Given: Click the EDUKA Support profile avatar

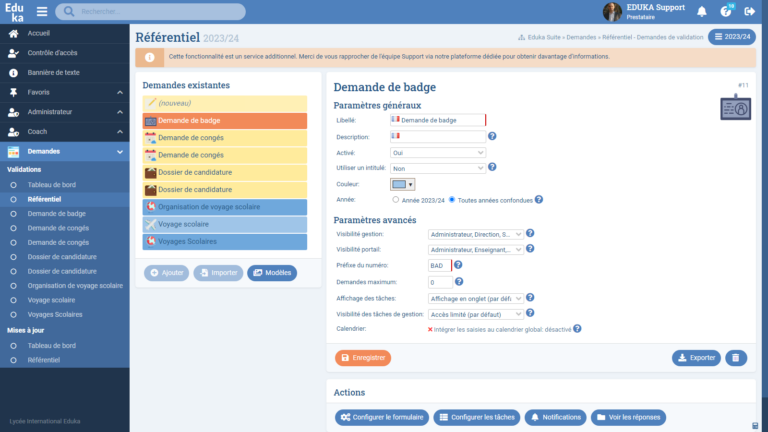Looking at the screenshot, I should (x=612, y=11).
